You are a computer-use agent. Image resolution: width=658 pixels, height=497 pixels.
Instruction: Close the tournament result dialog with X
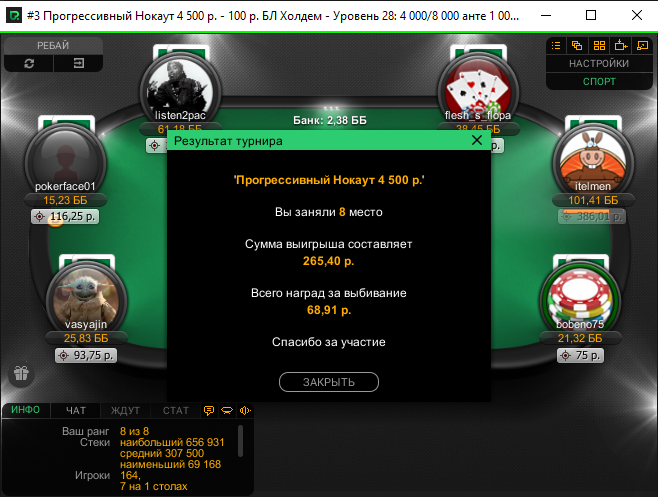[477, 140]
